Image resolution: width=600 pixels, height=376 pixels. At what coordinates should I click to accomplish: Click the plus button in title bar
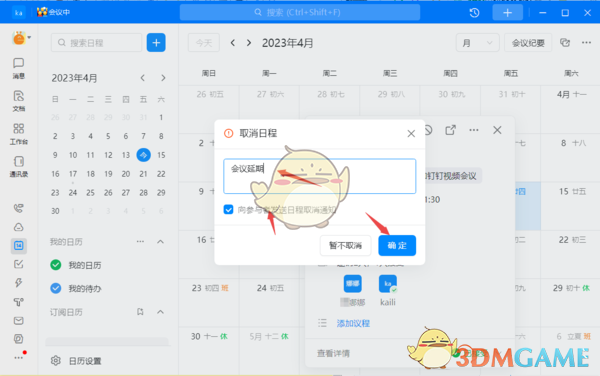[x=507, y=13]
